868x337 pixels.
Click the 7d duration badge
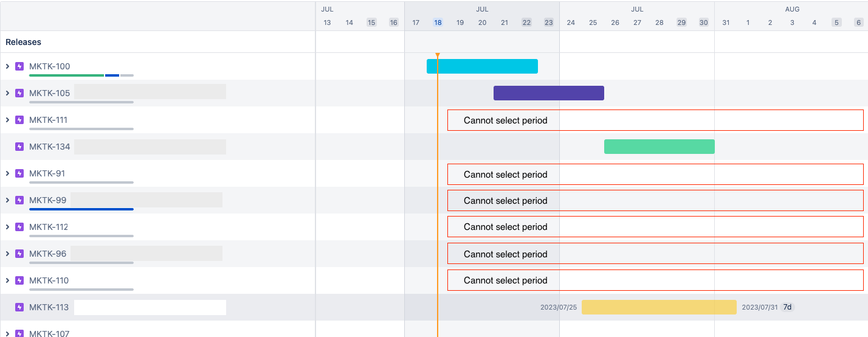(787, 307)
